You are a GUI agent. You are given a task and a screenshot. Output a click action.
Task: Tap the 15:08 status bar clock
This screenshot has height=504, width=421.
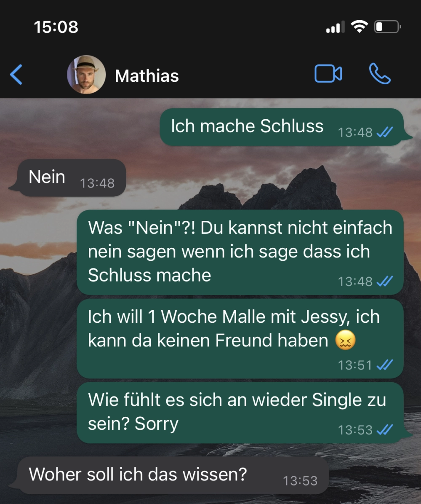tap(56, 27)
